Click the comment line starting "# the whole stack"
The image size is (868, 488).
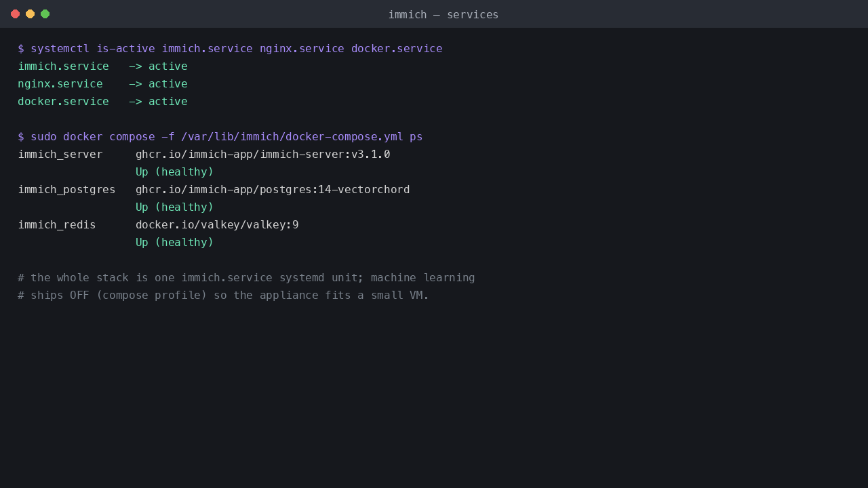click(x=246, y=278)
